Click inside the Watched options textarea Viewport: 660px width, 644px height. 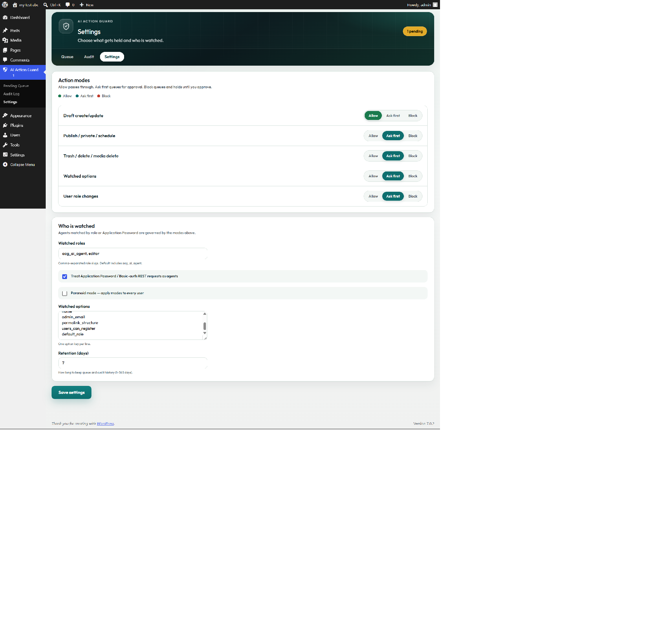pos(133,325)
